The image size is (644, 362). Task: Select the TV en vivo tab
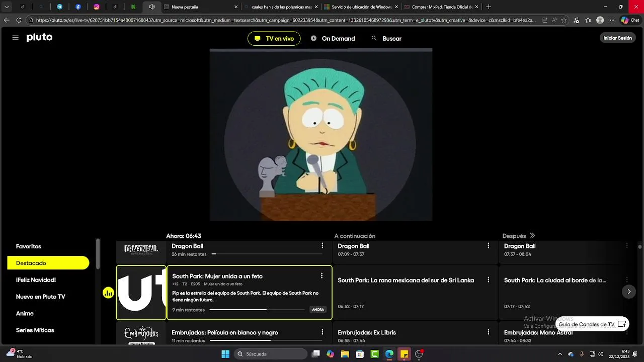click(274, 39)
